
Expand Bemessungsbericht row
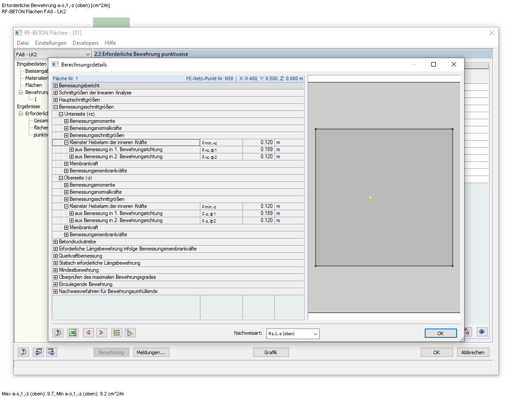click(55, 86)
